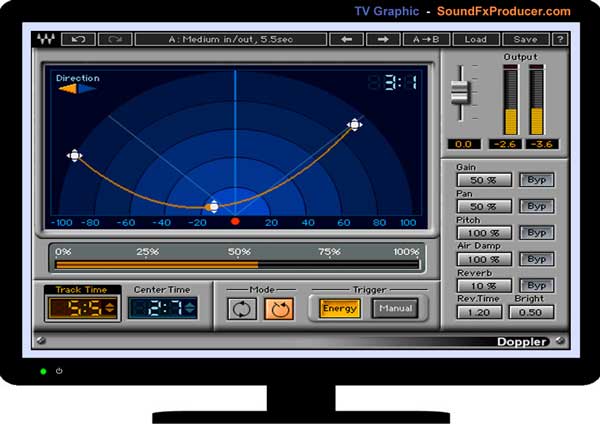600x424 pixels.
Task: Open the Save menu
Action: coord(526,39)
